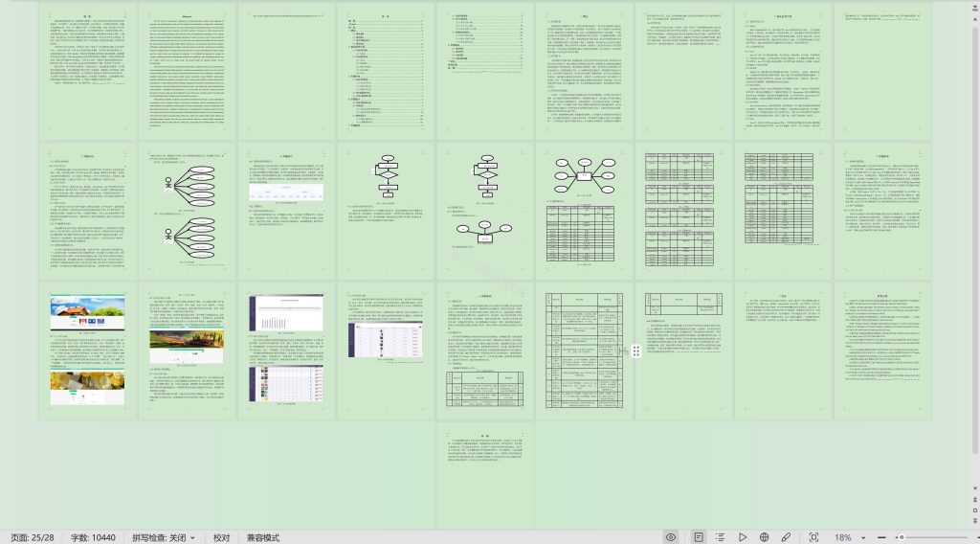The width and height of the screenshot is (980, 544).
Task: Open the browse object selector circle
Action: (975, 510)
